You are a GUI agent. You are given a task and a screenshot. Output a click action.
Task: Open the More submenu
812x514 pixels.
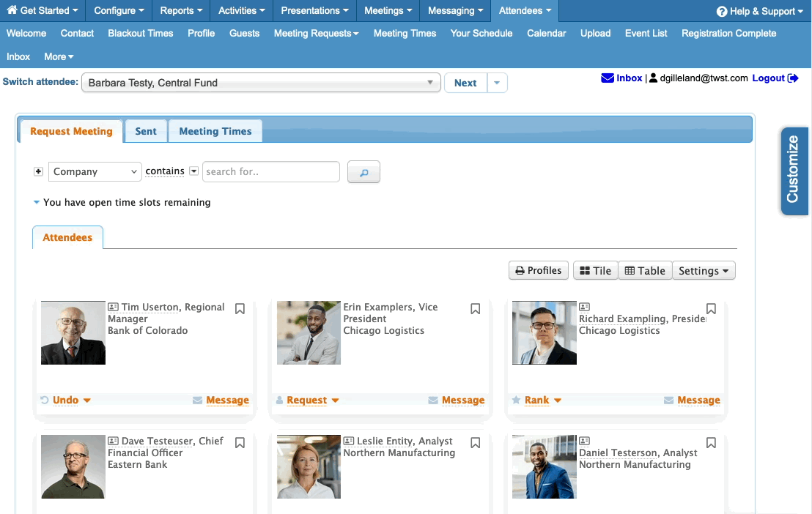pyautogui.click(x=59, y=57)
